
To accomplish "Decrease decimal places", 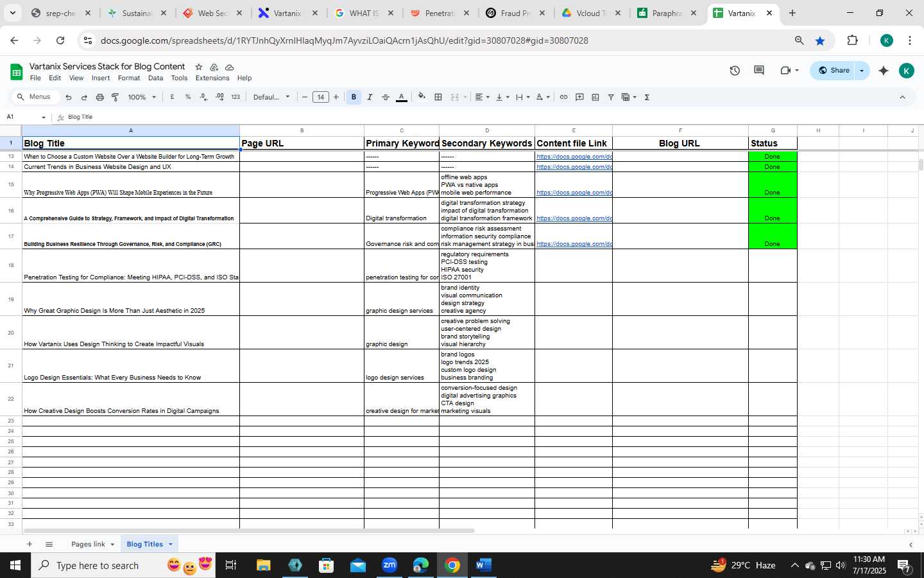I will [x=203, y=97].
